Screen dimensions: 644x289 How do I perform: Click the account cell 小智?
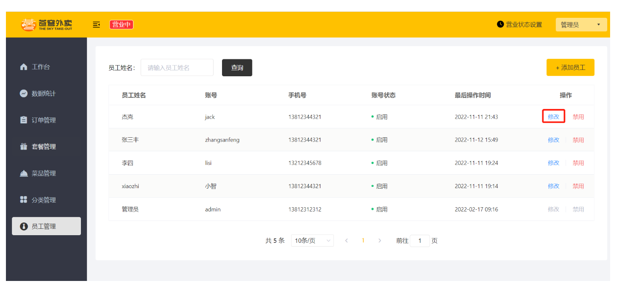211,186
